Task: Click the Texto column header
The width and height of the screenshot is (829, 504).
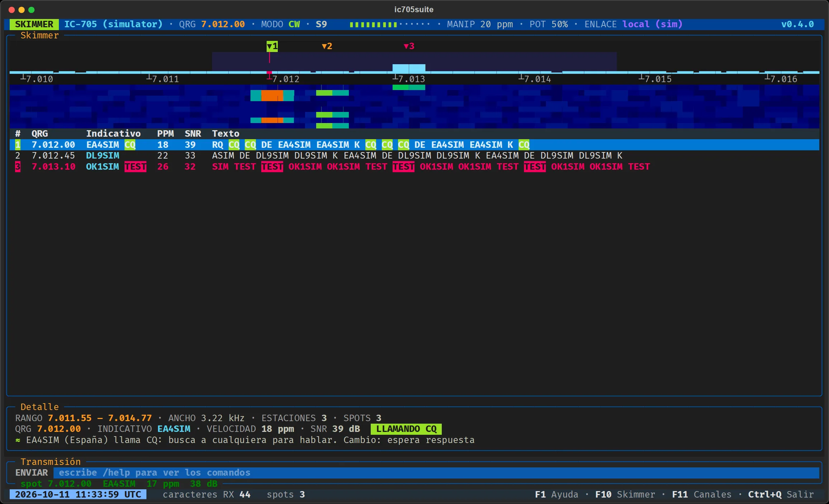Action: (x=226, y=133)
